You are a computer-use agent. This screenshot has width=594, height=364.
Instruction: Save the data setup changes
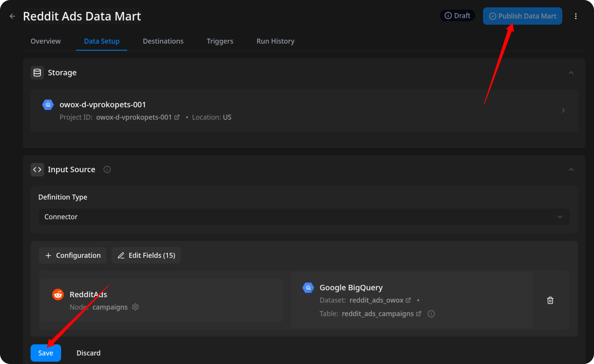coord(46,353)
